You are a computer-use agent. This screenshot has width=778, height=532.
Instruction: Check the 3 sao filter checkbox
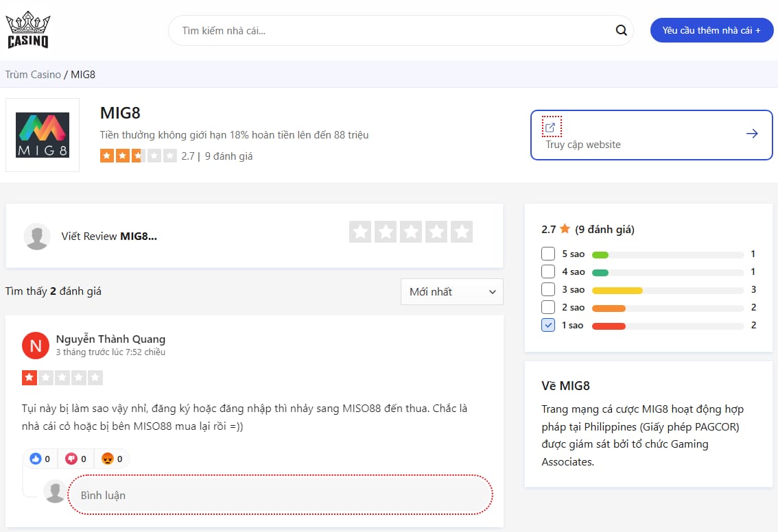(x=547, y=289)
